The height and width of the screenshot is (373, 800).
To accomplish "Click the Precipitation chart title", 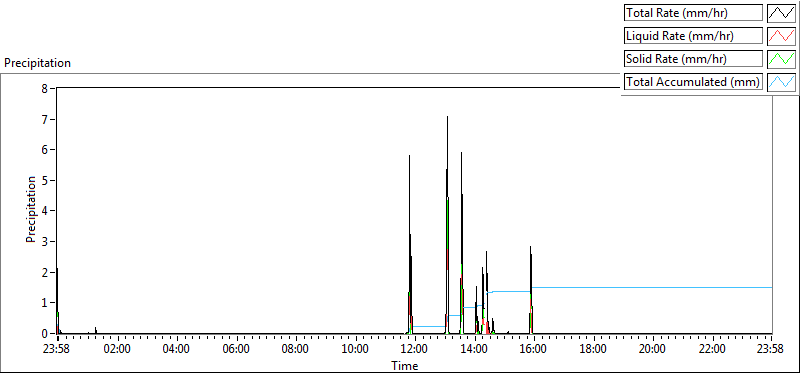I will (x=37, y=63).
